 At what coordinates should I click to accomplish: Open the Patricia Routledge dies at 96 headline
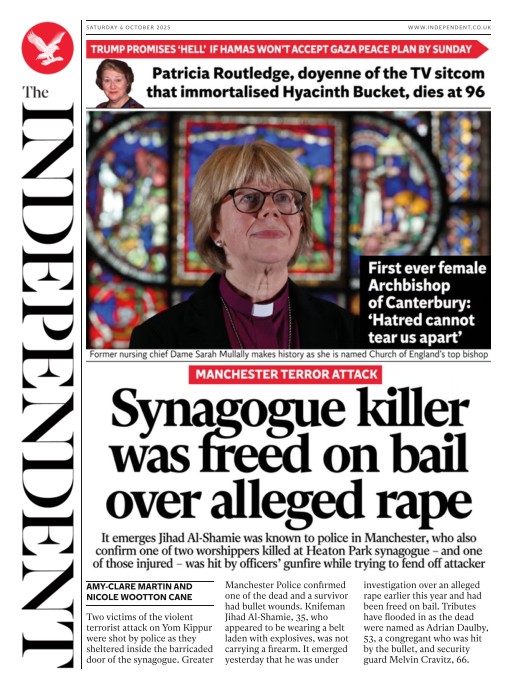click(x=317, y=83)
